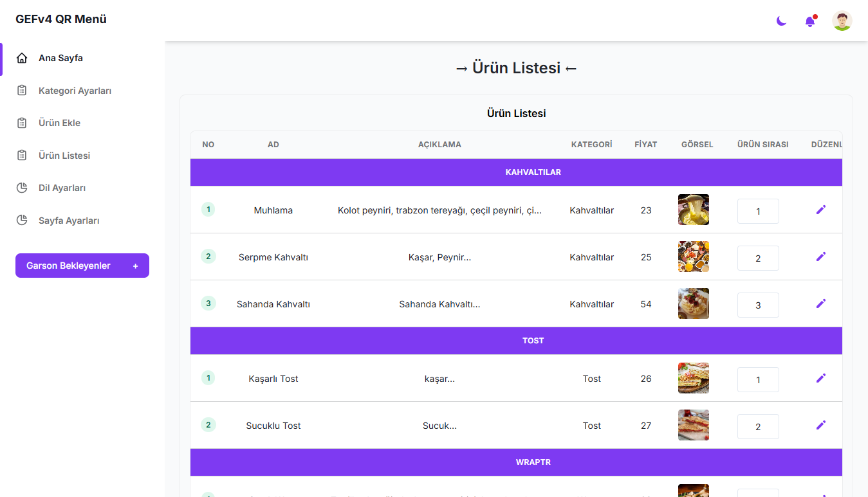Open notifications via the bell icon

pos(810,21)
